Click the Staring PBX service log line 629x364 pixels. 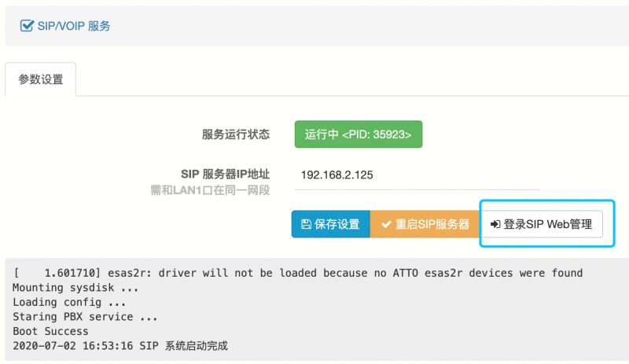pyautogui.click(x=85, y=317)
